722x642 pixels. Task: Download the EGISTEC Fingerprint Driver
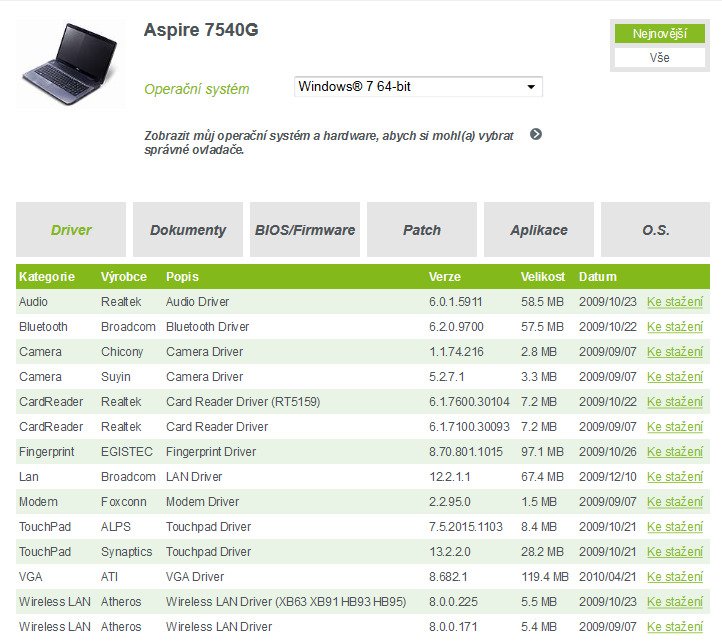[x=675, y=452]
